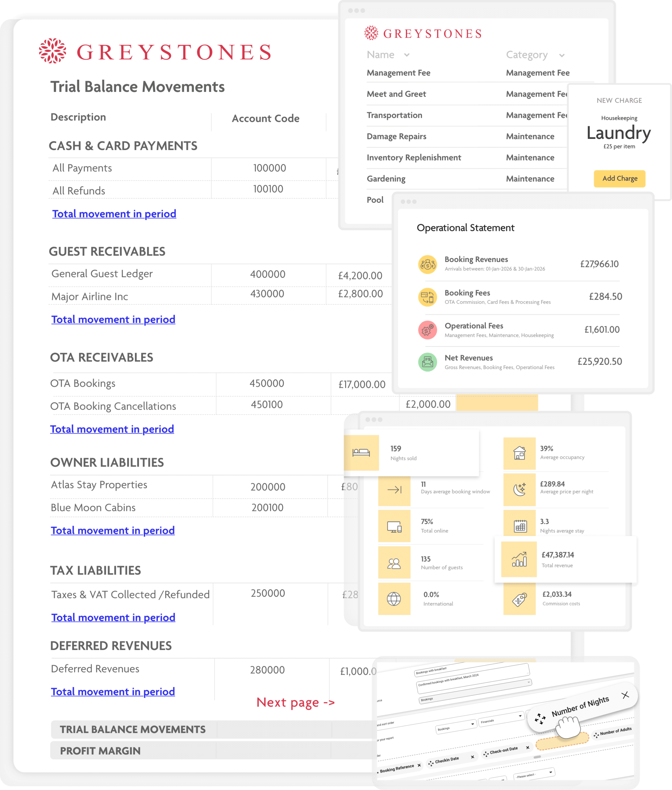The height and width of the screenshot is (790, 672).
Task: Click the Operational Fees gears icon
Action: (x=428, y=330)
